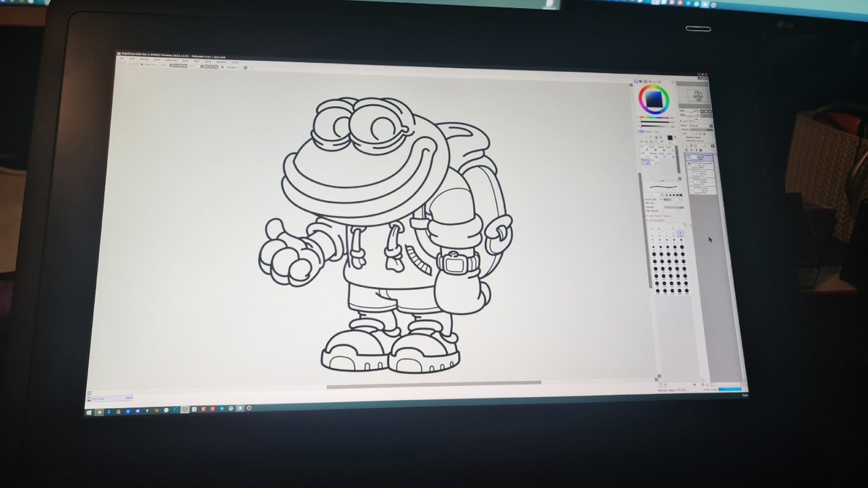Hide the highlighted top layer via its eye icon
Screen dimensions: 868x488
[688, 156]
